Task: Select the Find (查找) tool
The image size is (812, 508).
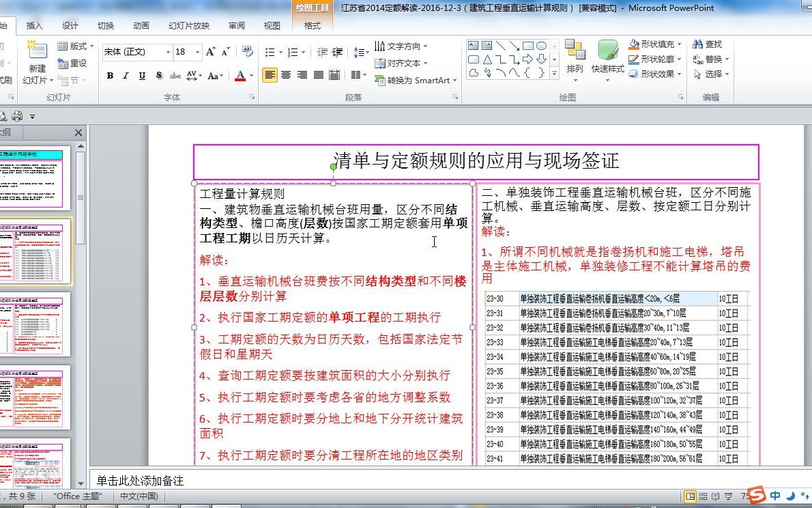Action: [x=712, y=42]
